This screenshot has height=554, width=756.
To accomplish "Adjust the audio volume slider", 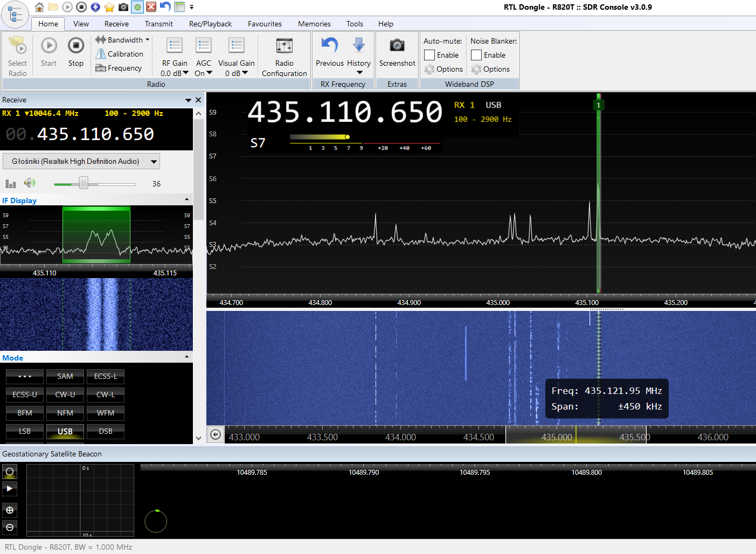I will click(84, 184).
